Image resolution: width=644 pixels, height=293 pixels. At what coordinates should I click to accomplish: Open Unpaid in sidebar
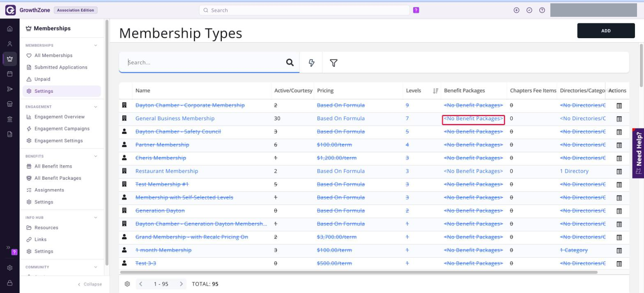point(42,79)
